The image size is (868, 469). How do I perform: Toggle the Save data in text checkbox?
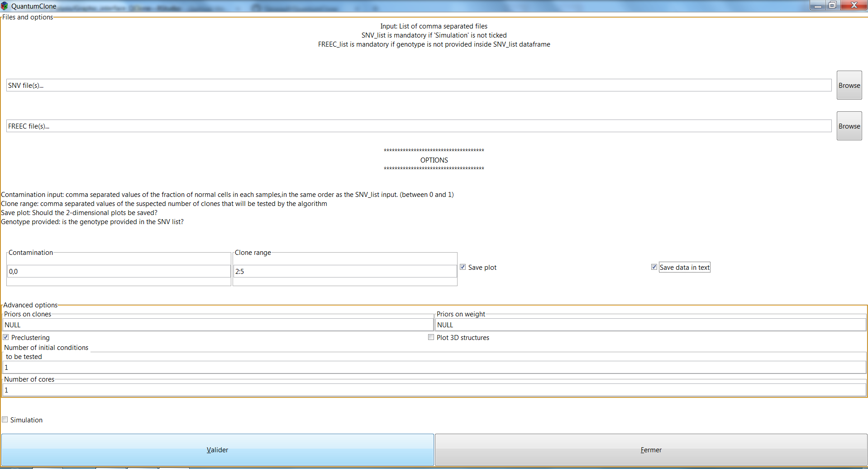coord(654,267)
